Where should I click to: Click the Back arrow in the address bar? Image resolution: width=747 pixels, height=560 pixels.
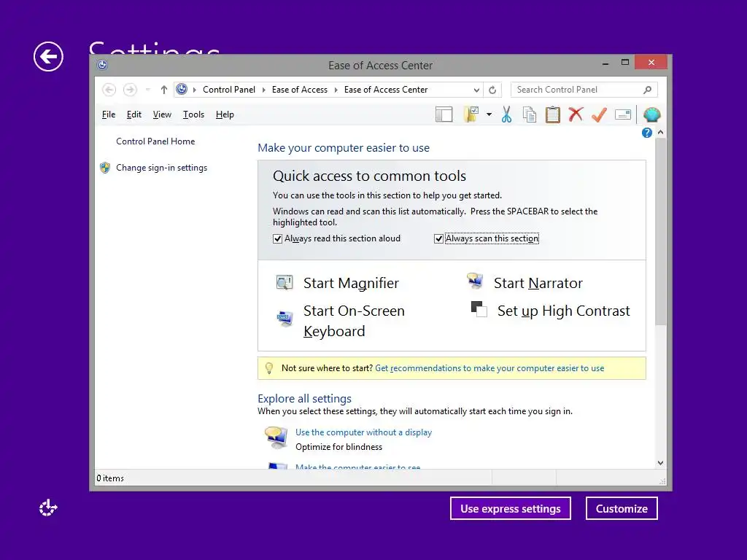click(109, 90)
